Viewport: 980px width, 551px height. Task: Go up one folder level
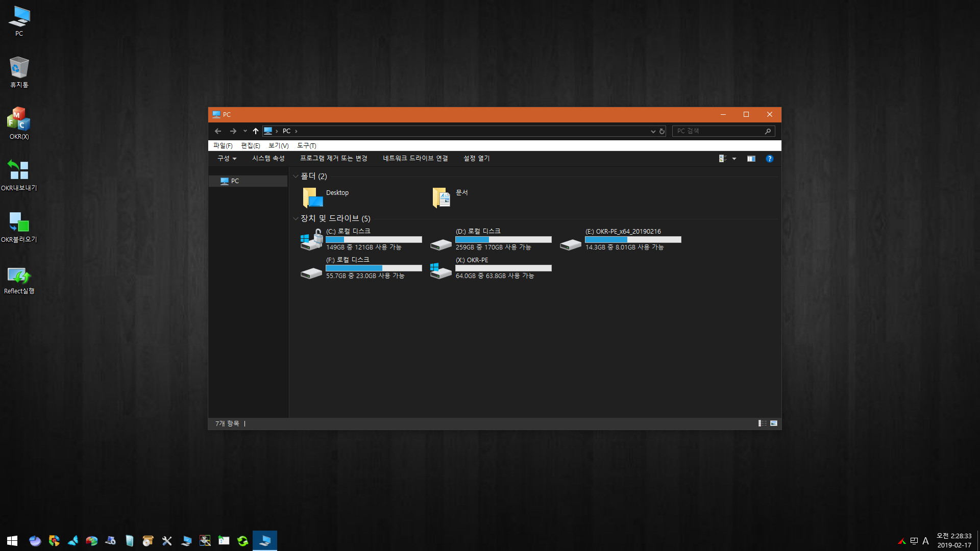tap(256, 131)
